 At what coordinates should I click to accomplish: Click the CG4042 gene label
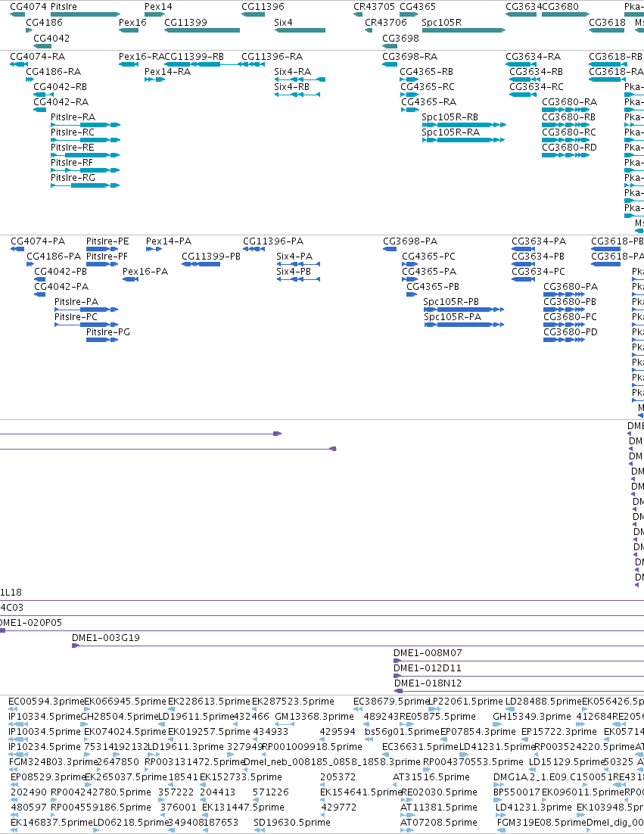pyautogui.click(x=51, y=39)
